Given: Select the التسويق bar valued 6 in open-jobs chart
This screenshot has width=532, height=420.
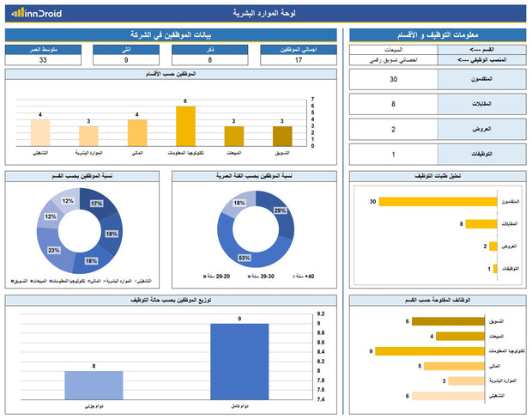Looking at the screenshot, I should click(x=448, y=321).
